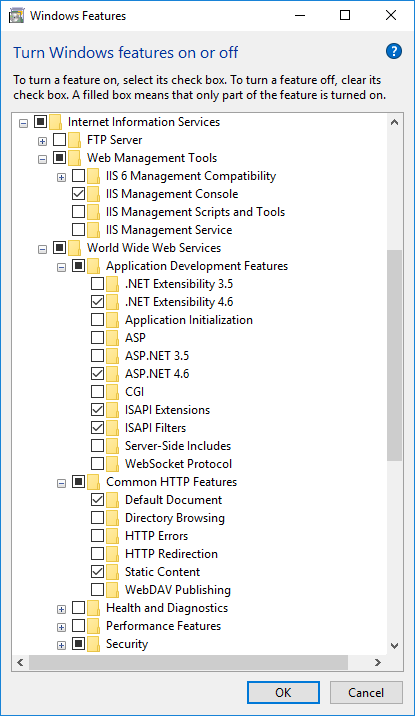This screenshot has height=716, width=415.
Task: Click the World Wide Web Services folder icon
Action: [x=74, y=248]
